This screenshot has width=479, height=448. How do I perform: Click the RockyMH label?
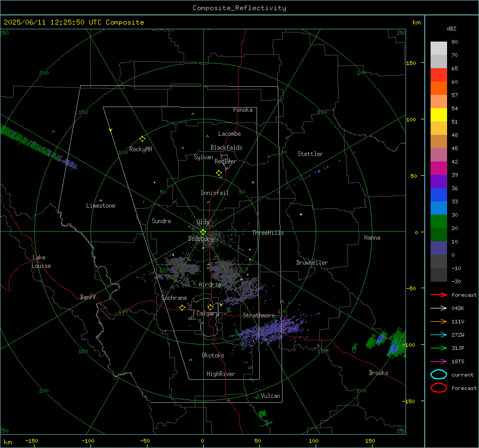click(141, 149)
